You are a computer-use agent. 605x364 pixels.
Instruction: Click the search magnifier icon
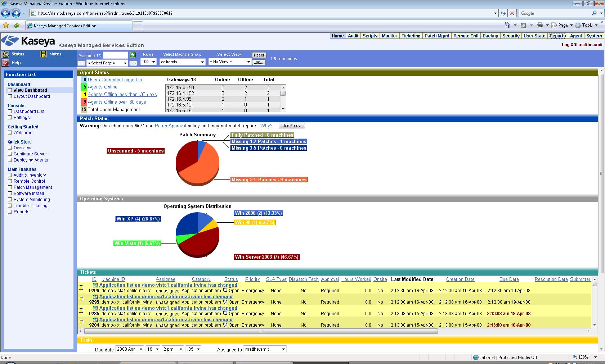click(594, 13)
